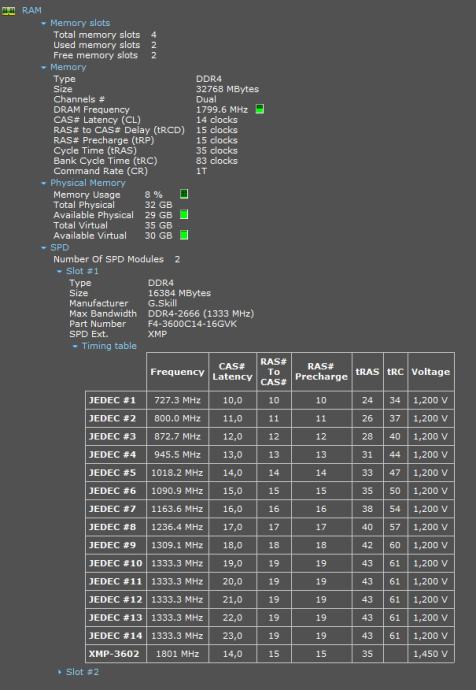The height and width of the screenshot is (690, 476).
Task: Collapse the Physical Memory section
Action: coord(44,183)
